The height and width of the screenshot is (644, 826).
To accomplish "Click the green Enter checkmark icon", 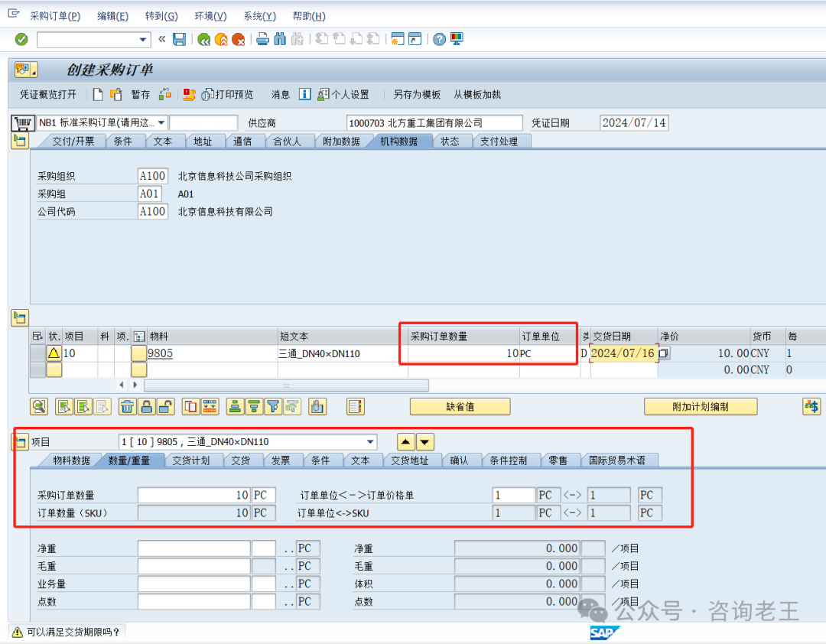I will (x=21, y=40).
